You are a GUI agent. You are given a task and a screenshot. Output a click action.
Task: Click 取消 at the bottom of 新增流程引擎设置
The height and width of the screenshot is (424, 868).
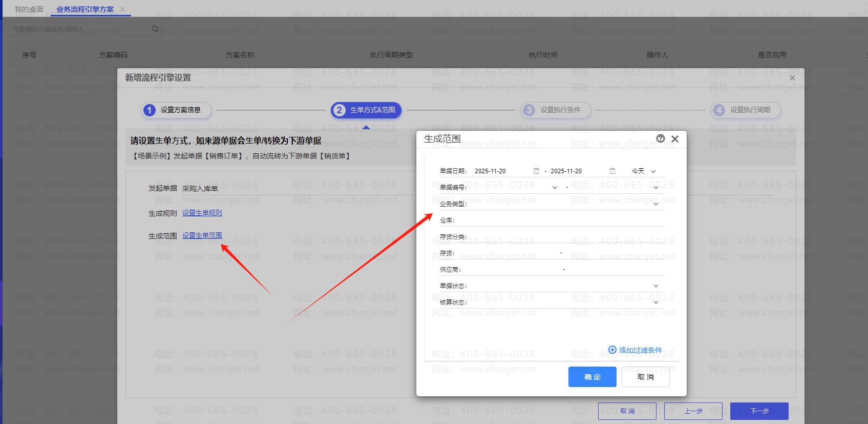(x=627, y=411)
